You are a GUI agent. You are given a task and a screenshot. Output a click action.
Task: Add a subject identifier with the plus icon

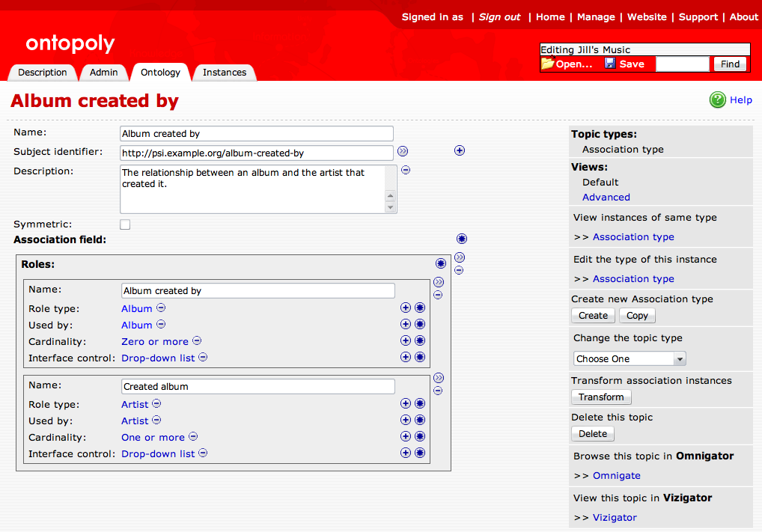click(x=459, y=150)
